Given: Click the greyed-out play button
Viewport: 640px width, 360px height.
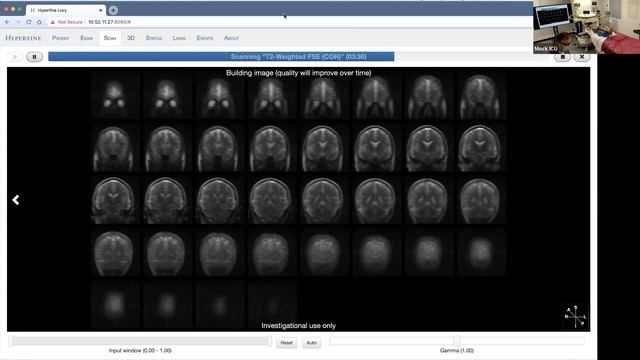Looking at the screenshot, I should click(x=15, y=57).
